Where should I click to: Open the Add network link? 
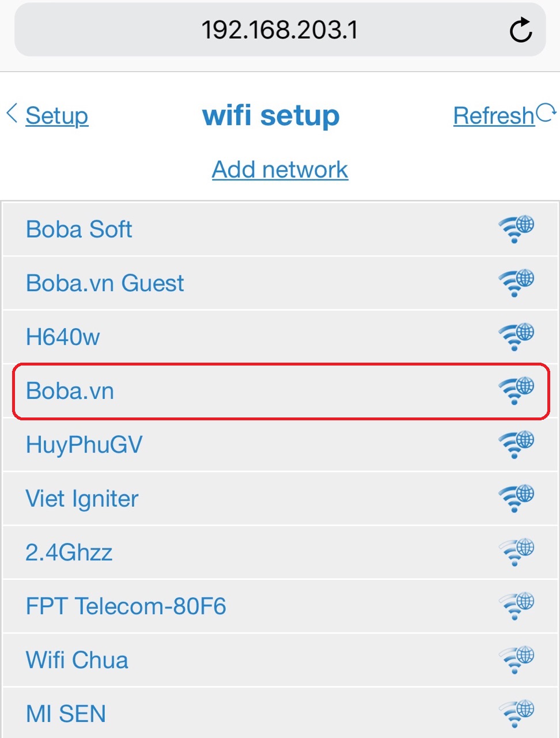[x=280, y=169]
